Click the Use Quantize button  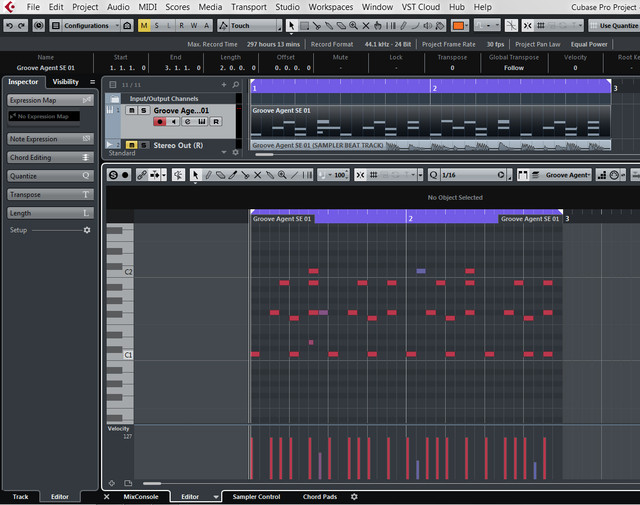(x=614, y=26)
